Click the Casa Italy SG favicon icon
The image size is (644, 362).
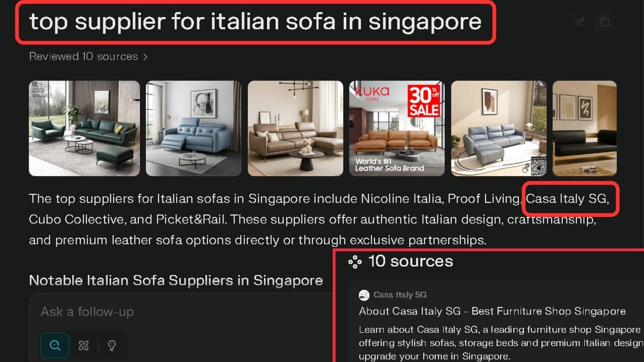coord(364,295)
